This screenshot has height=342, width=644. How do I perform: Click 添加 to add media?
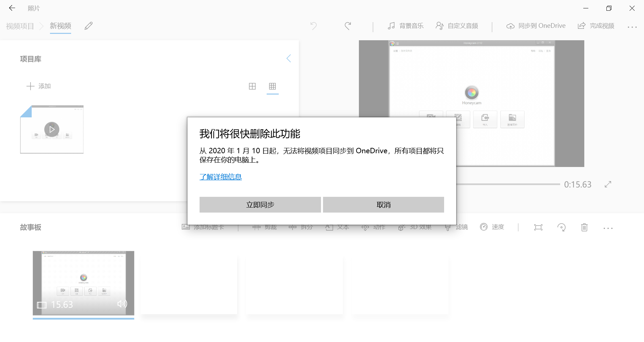pos(39,86)
